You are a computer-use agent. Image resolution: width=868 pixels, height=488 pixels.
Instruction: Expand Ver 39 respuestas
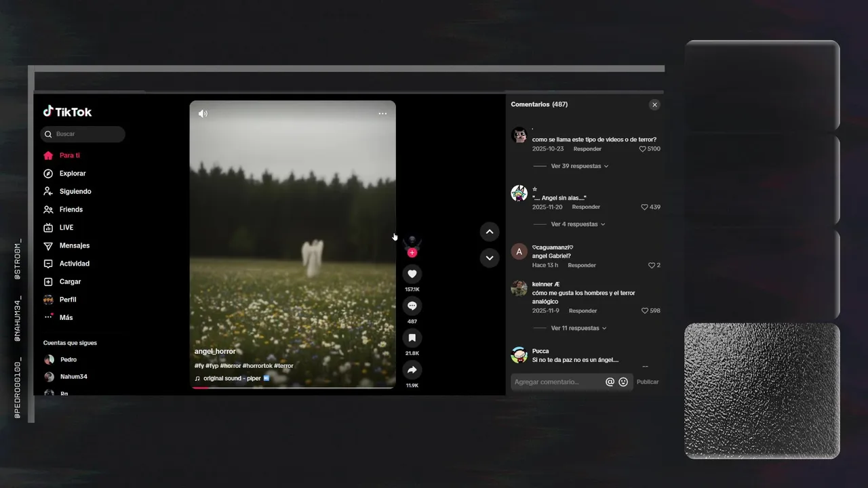pos(580,166)
